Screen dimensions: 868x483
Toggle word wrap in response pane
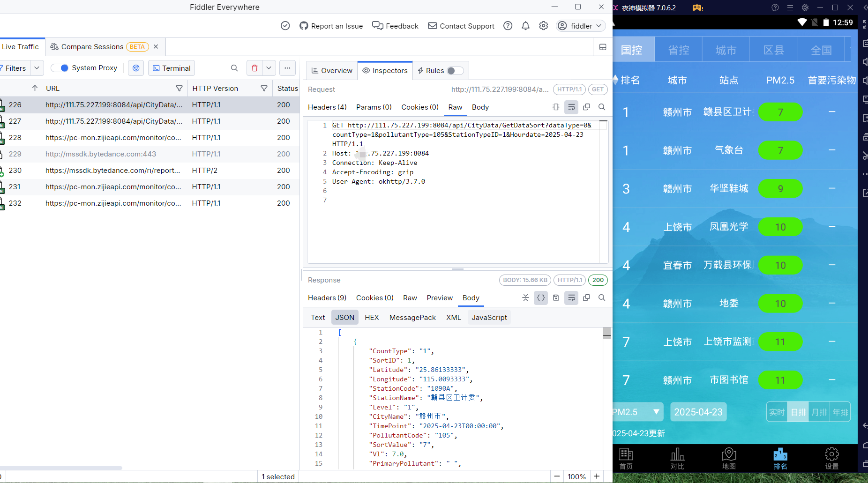click(x=571, y=298)
